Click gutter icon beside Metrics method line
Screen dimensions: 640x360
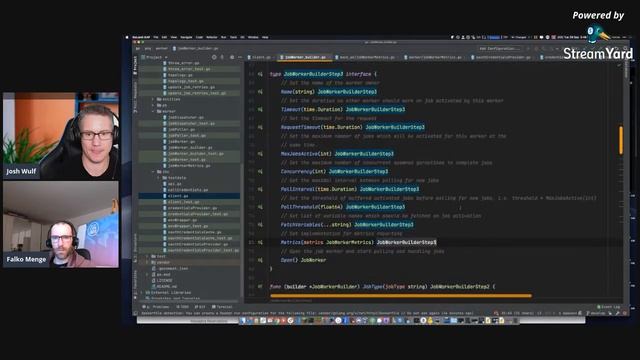(260, 242)
